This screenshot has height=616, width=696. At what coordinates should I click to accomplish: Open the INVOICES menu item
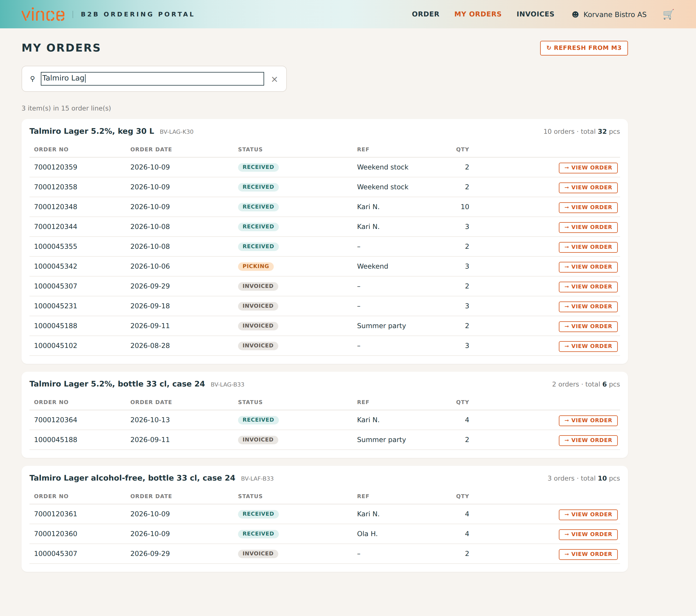pos(535,14)
